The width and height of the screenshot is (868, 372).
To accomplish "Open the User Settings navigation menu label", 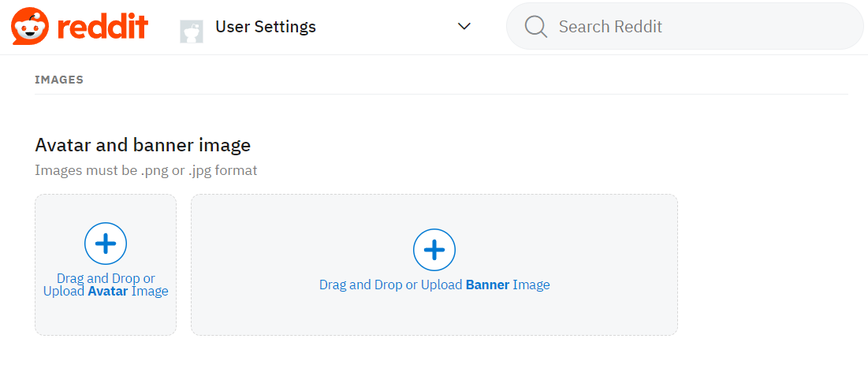I will [266, 27].
